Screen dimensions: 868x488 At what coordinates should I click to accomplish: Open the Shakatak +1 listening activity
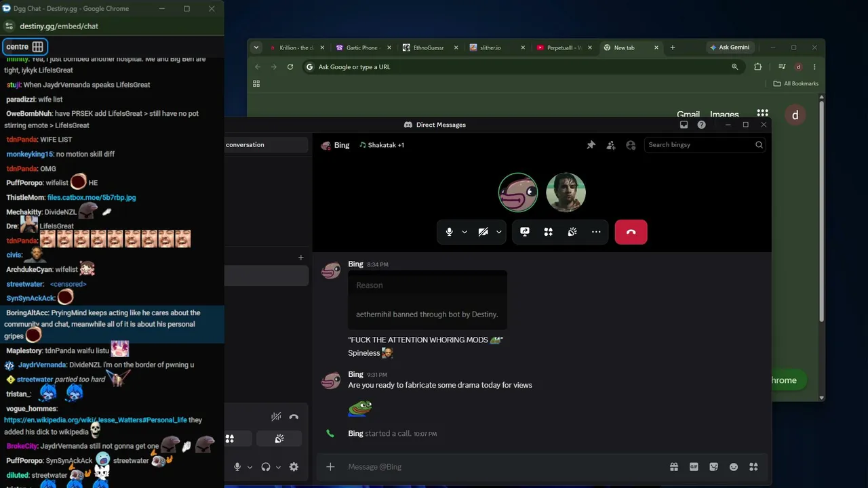(x=382, y=145)
